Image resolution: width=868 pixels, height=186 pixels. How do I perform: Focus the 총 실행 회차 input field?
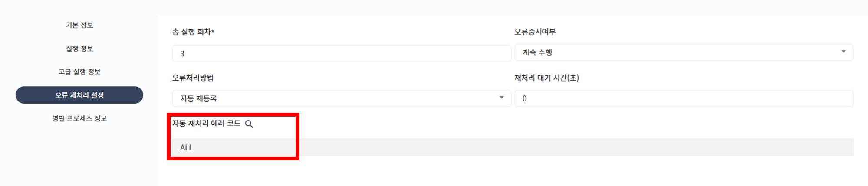[341, 54]
